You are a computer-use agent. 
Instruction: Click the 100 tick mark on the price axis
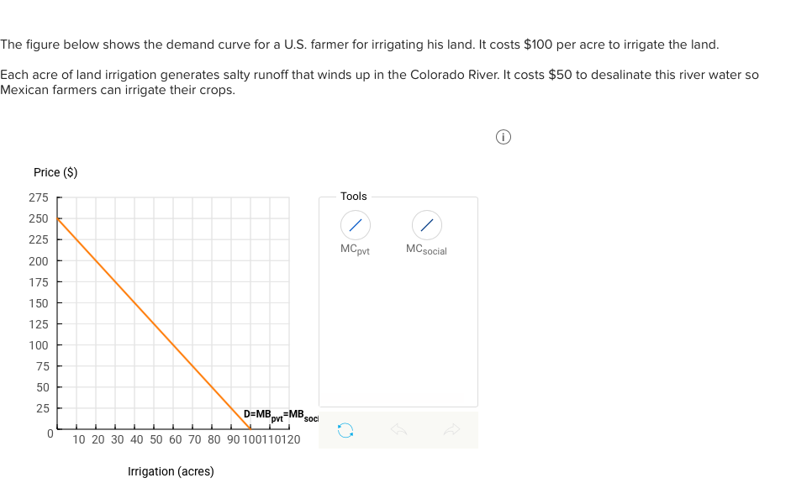(60, 344)
